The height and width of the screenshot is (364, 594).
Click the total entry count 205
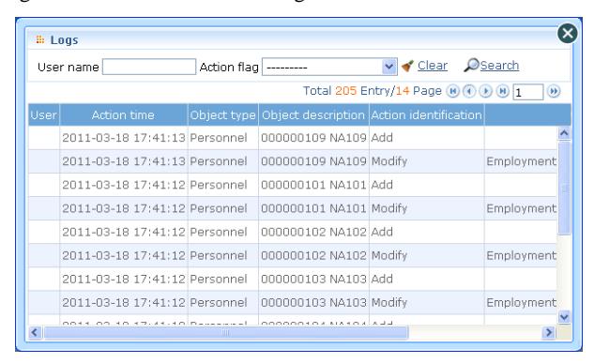click(x=346, y=91)
